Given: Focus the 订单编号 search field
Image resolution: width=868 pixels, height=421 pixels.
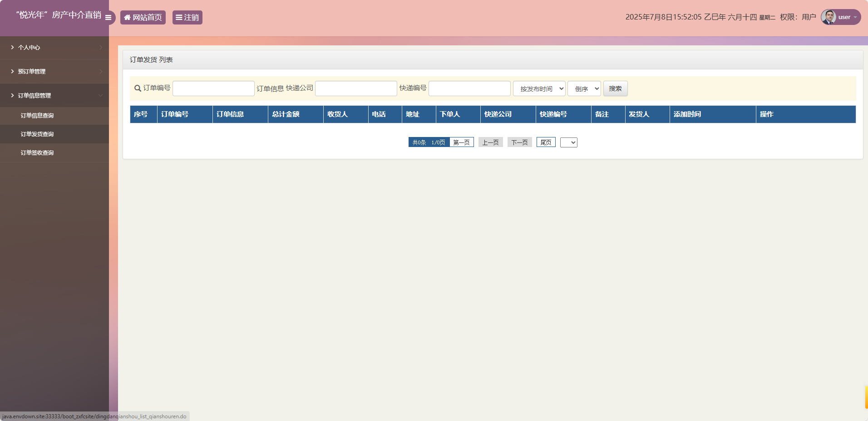Looking at the screenshot, I should [213, 88].
